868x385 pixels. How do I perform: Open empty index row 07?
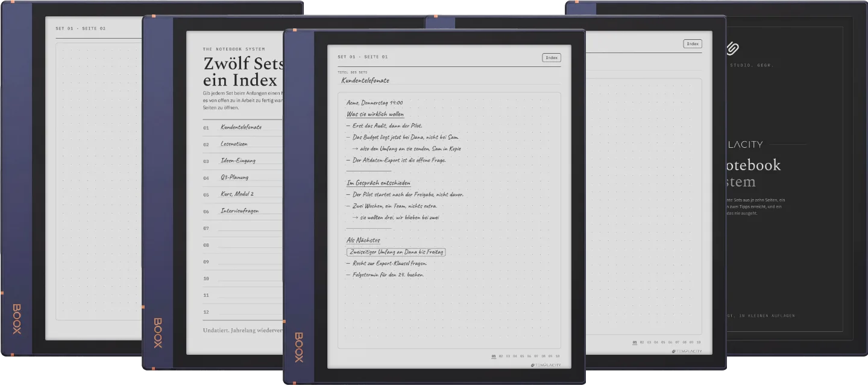(x=243, y=228)
